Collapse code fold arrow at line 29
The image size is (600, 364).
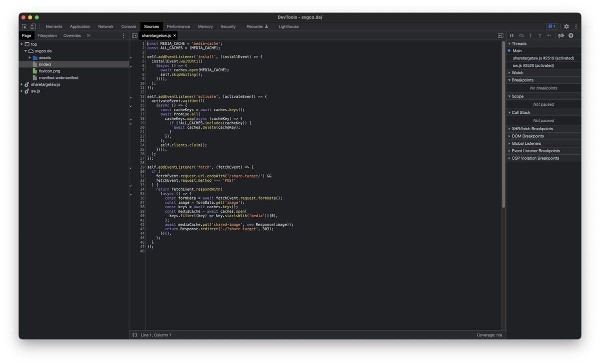[131, 167]
